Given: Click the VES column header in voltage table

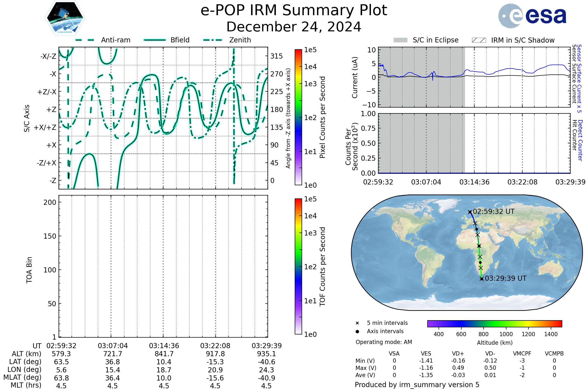Looking at the screenshot, I should (x=426, y=354).
